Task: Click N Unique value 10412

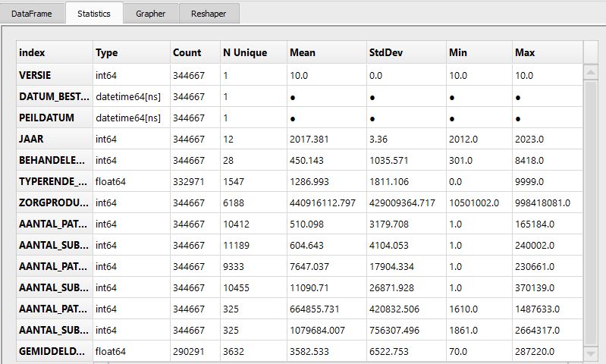Action: pyautogui.click(x=236, y=224)
